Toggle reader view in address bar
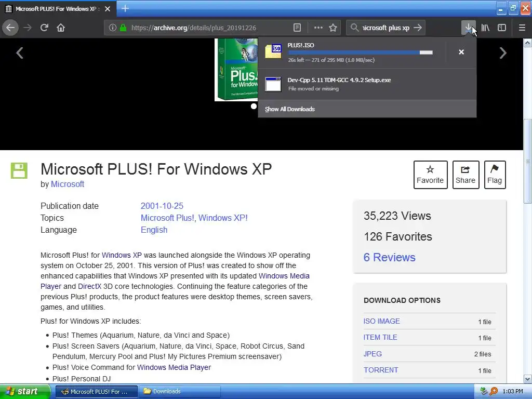The width and height of the screenshot is (532, 399). pos(297,28)
